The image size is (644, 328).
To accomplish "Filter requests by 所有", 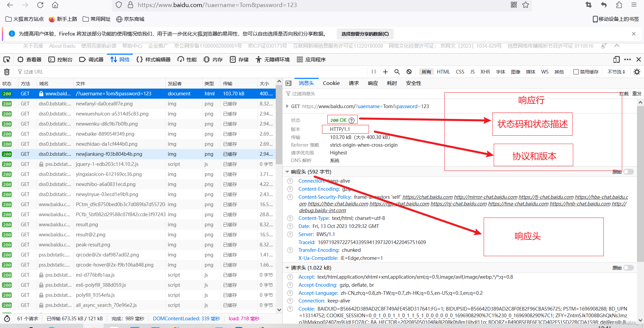I will point(426,72).
